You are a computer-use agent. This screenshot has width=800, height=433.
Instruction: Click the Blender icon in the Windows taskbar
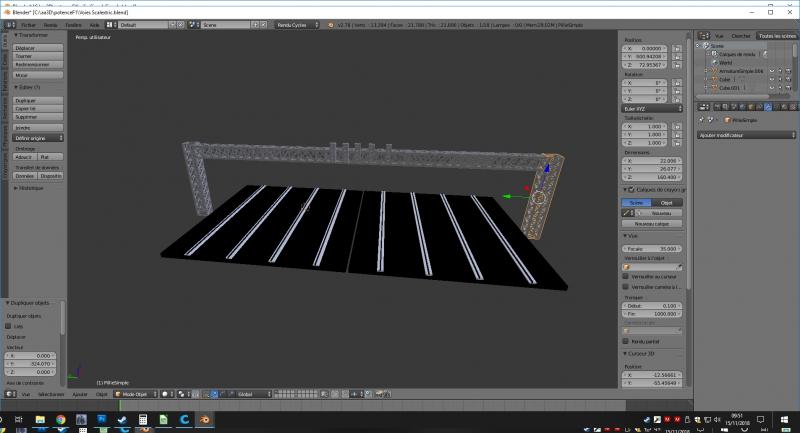(206, 420)
